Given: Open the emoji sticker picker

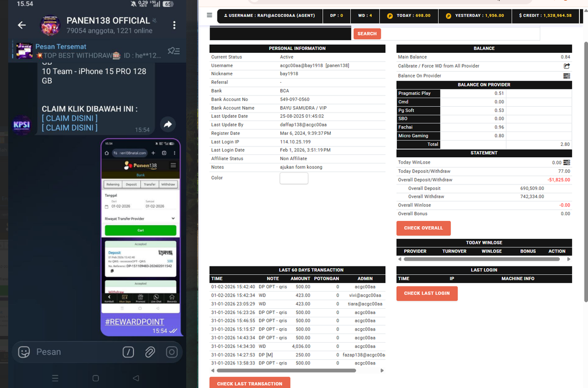Looking at the screenshot, I should (24, 352).
